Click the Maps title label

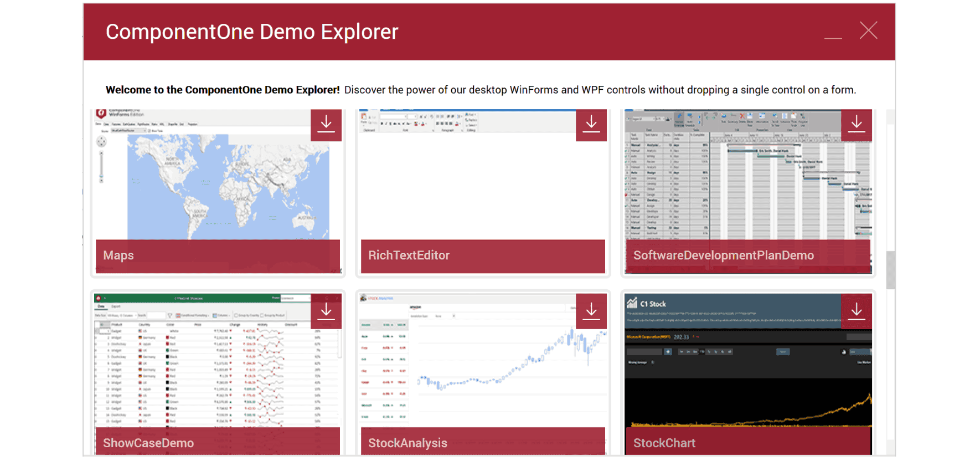tap(118, 255)
